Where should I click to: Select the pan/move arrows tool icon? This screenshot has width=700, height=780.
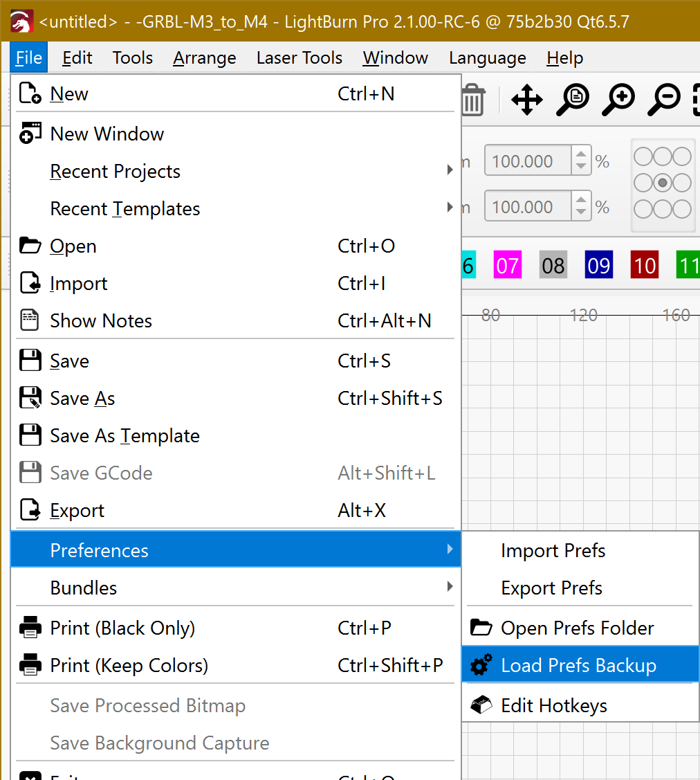pyautogui.click(x=526, y=100)
